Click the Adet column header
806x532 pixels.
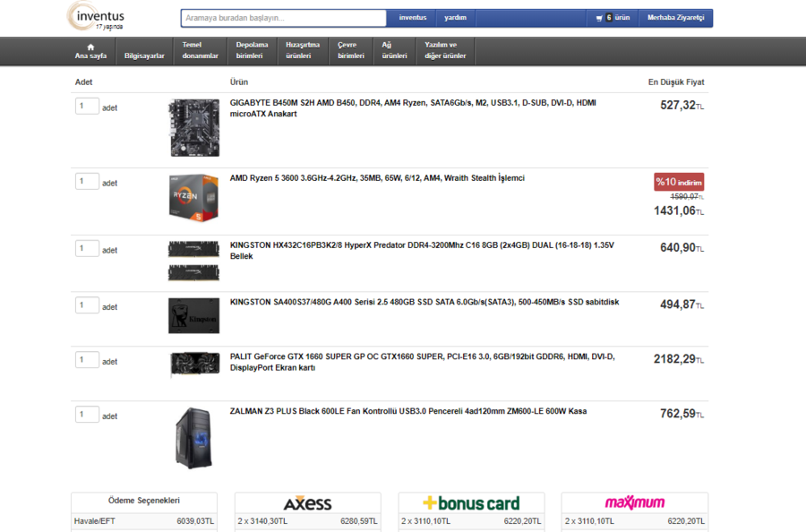[84, 82]
